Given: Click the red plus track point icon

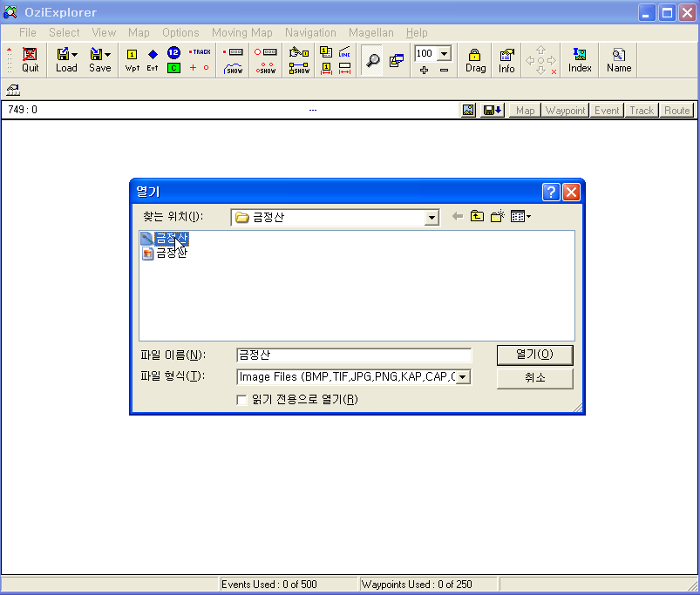Looking at the screenshot, I should [x=193, y=68].
